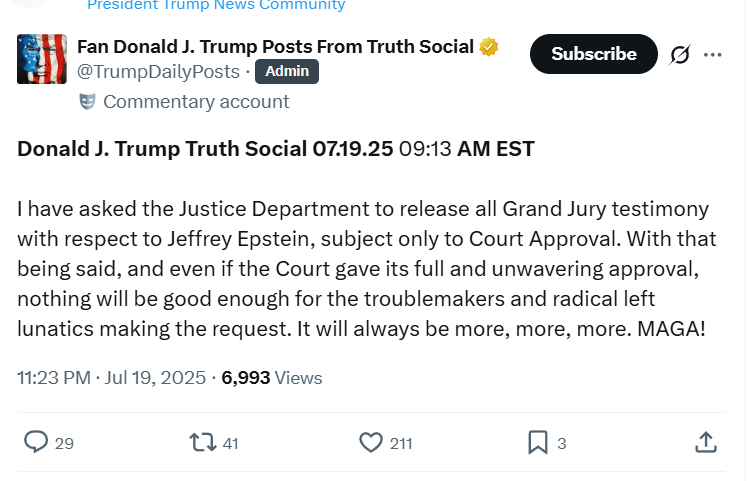Open the Fan Donald J. Trump account name
Image resolution: width=750 pixels, height=481 pixels.
(276, 47)
